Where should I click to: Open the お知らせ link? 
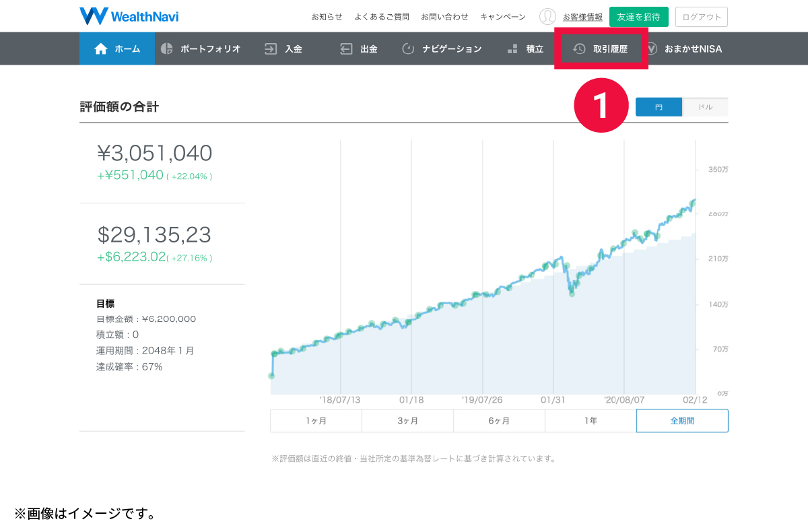tap(327, 17)
